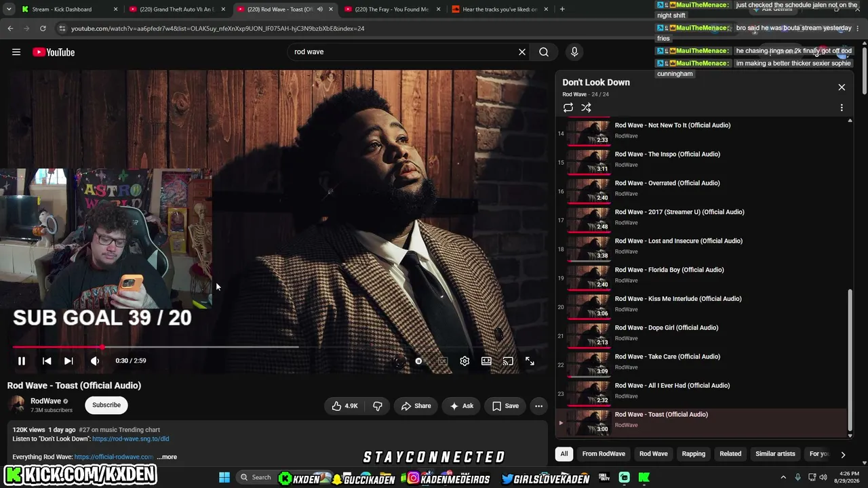The image size is (868, 488).
Task: Switch to theater mode
Action: [486, 361]
